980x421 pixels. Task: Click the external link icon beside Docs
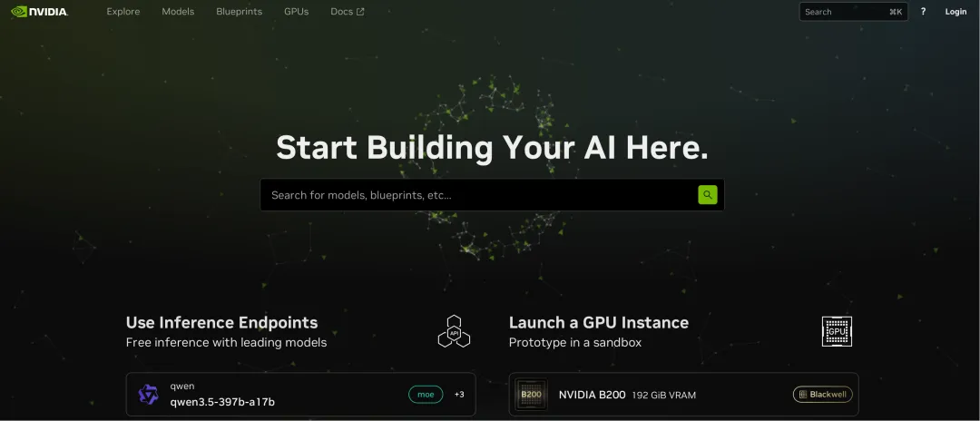click(x=360, y=12)
